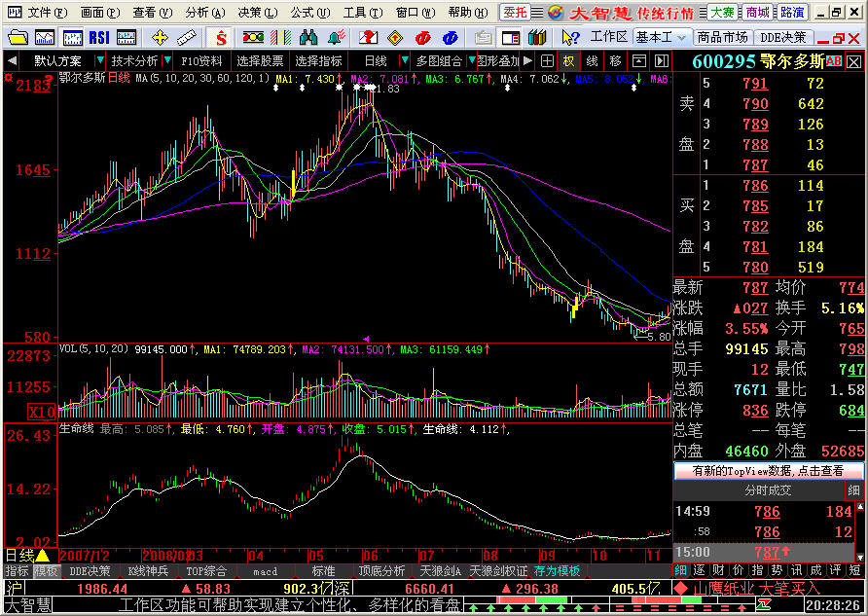868x616 pixels.
Task: Toggle the X10 volume scale box
Action: click(x=42, y=413)
